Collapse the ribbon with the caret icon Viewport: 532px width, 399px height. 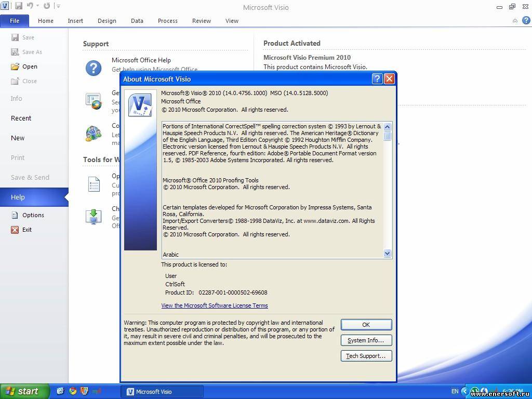(515, 21)
